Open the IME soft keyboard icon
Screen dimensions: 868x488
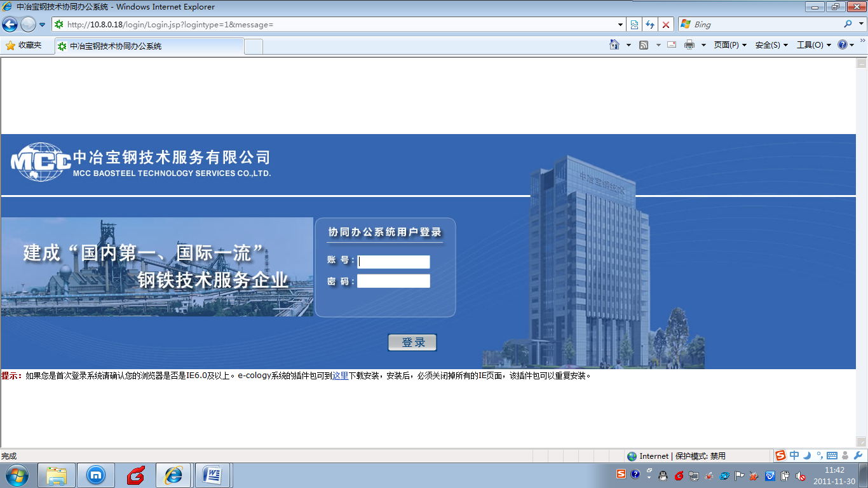coord(832,456)
